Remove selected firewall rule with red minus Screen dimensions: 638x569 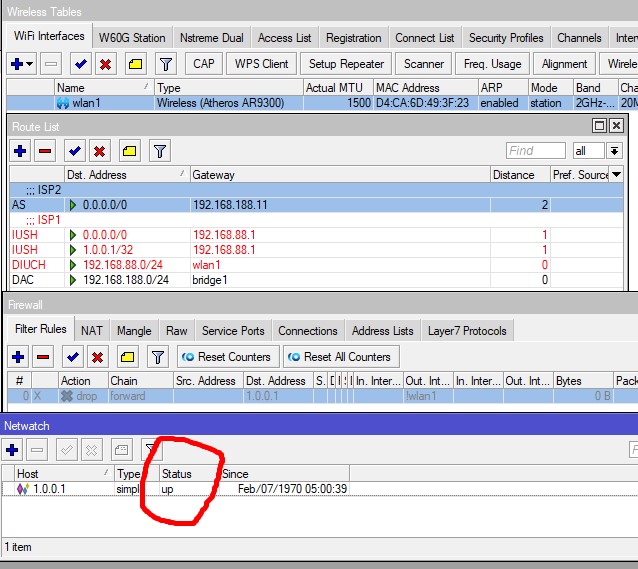tap(43, 357)
